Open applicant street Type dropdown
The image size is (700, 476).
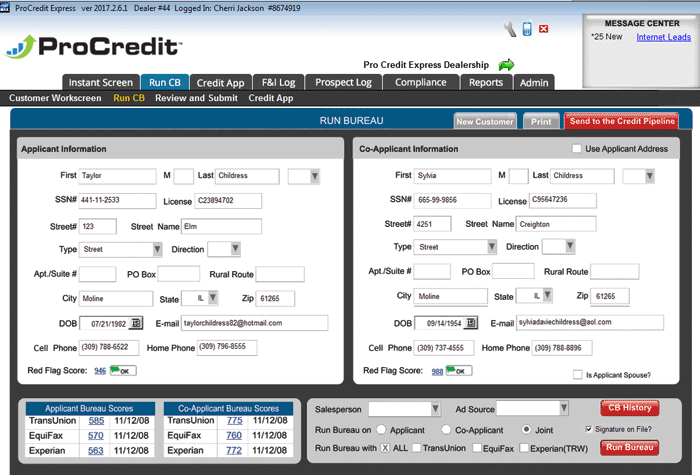(x=157, y=249)
